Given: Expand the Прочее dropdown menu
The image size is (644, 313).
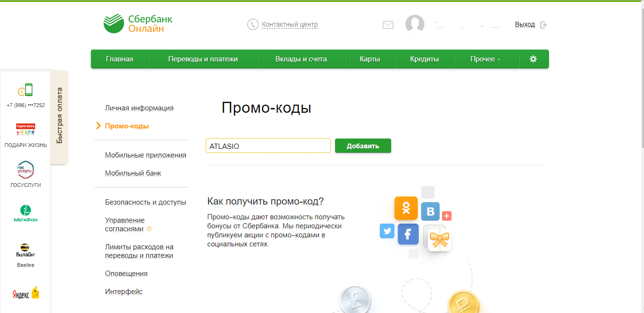Looking at the screenshot, I should 485,59.
